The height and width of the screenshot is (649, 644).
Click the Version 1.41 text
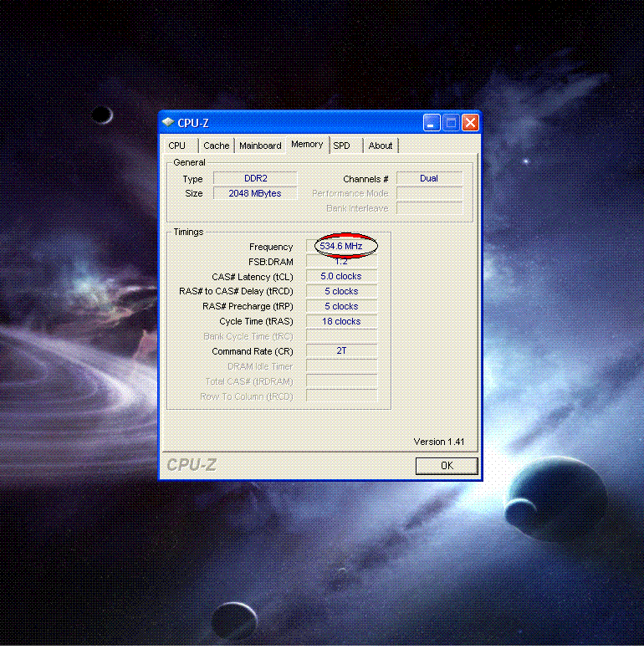point(439,442)
